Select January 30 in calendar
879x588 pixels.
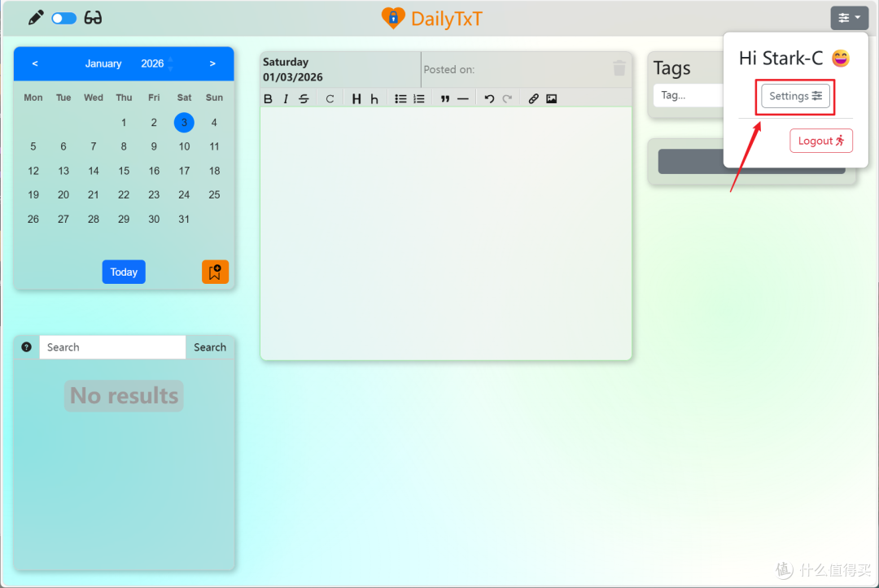point(154,219)
